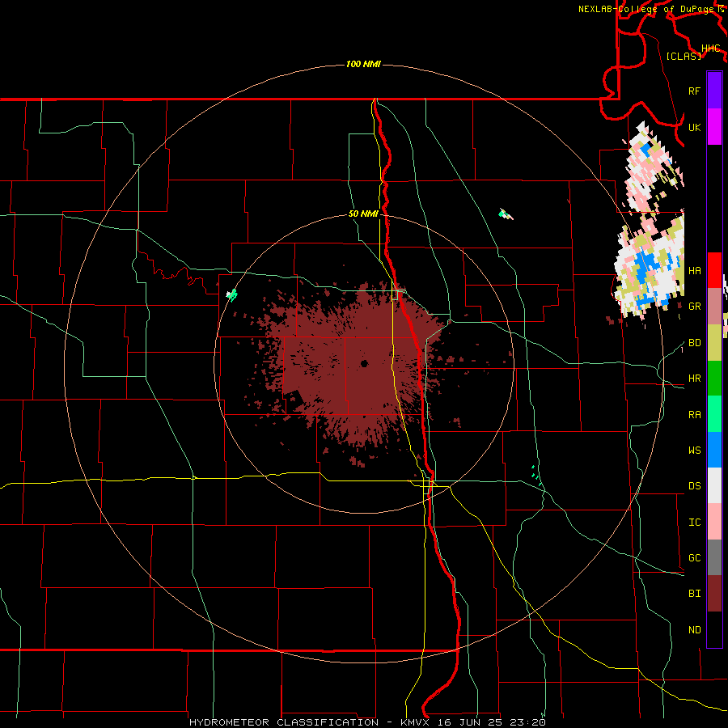Image resolution: width=728 pixels, height=728 pixels.
Task: Click the HA legend label
Action: [x=694, y=271]
